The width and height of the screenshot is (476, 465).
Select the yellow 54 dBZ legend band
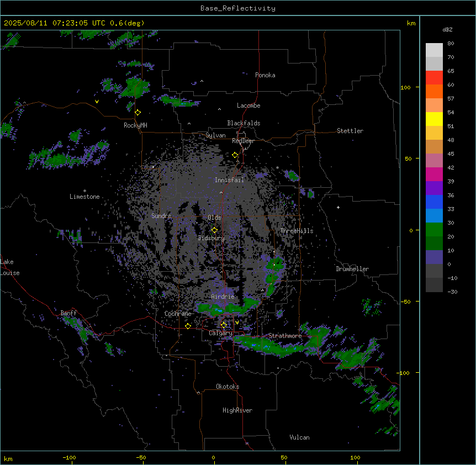[434, 119]
